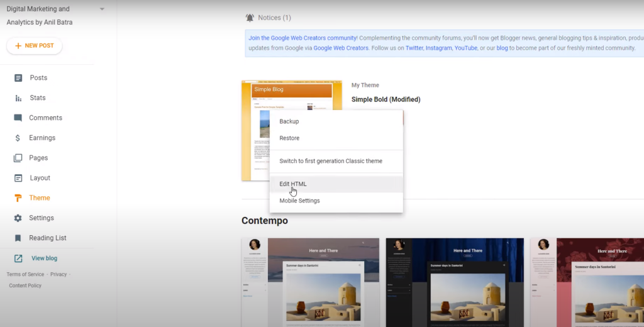Open Mobile Settings menu entry

[x=299, y=201]
